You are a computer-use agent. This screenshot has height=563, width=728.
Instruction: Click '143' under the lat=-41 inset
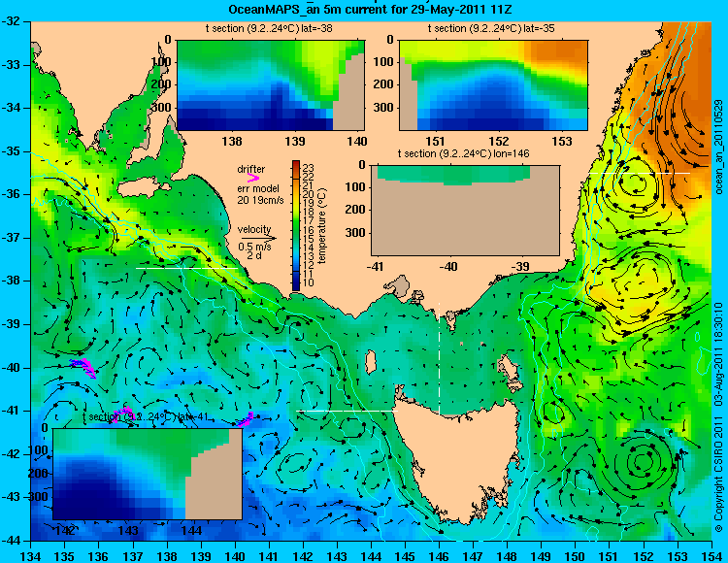[x=128, y=530]
